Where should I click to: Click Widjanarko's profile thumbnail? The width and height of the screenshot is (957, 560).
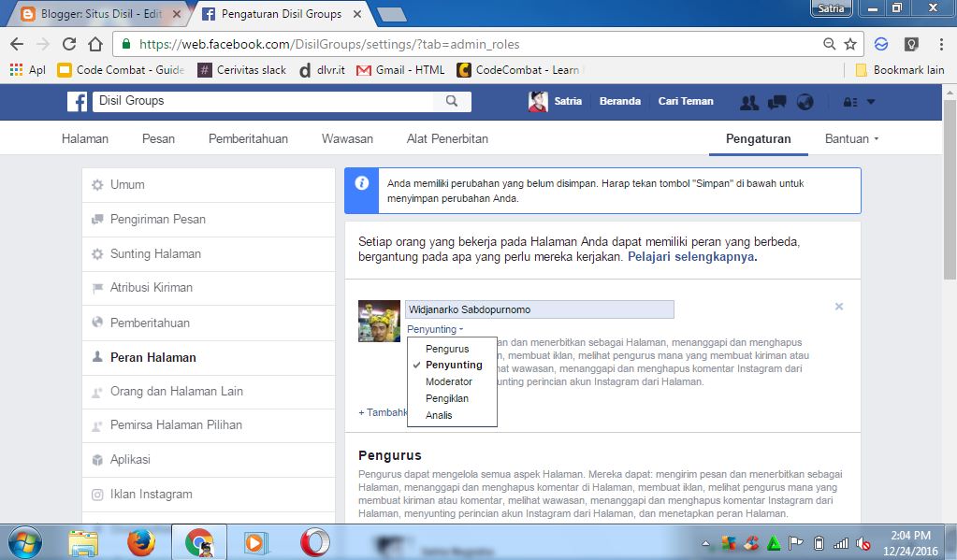click(379, 321)
